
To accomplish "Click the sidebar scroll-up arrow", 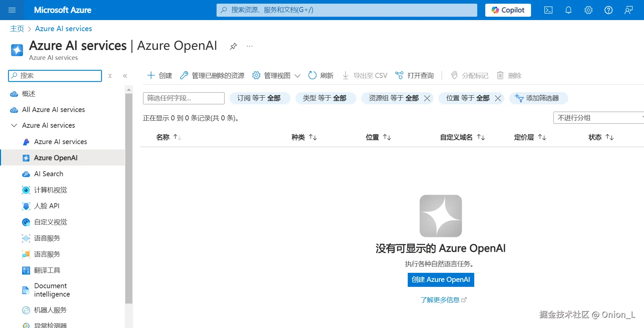I will [x=129, y=90].
